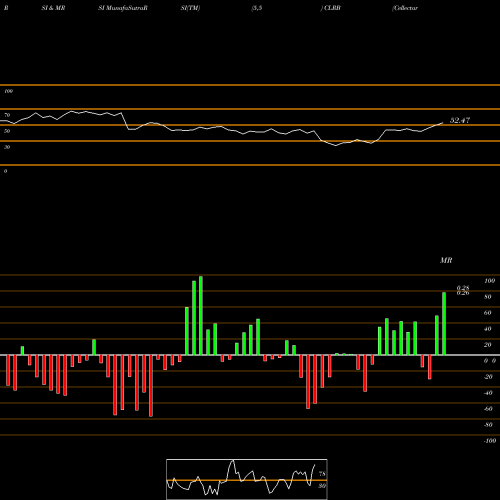
Task: Click the -60 label on MR axis
Action: [488, 409]
